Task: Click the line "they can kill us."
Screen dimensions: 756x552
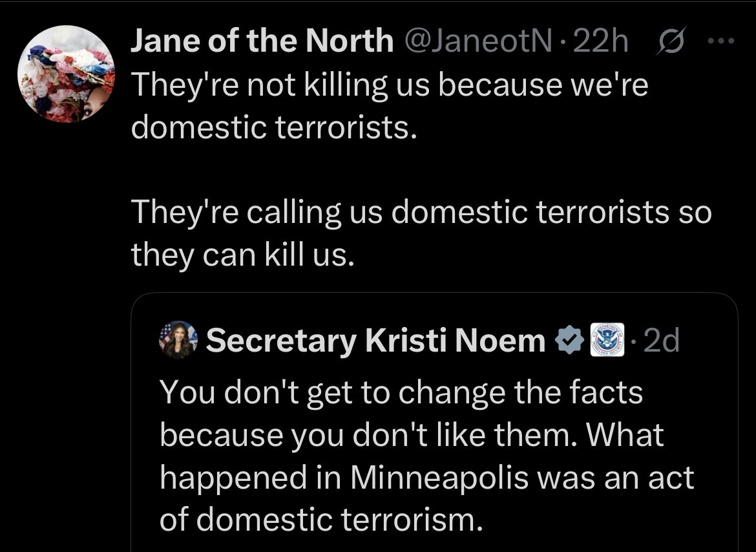Action: [243, 256]
